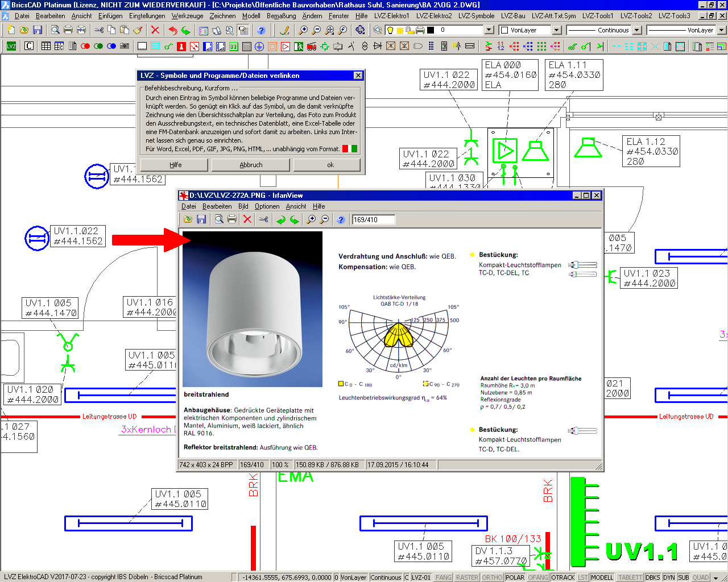Click the white VonLayer color swatch
Image resolution: width=728 pixels, height=582 pixels.
[x=504, y=30]
